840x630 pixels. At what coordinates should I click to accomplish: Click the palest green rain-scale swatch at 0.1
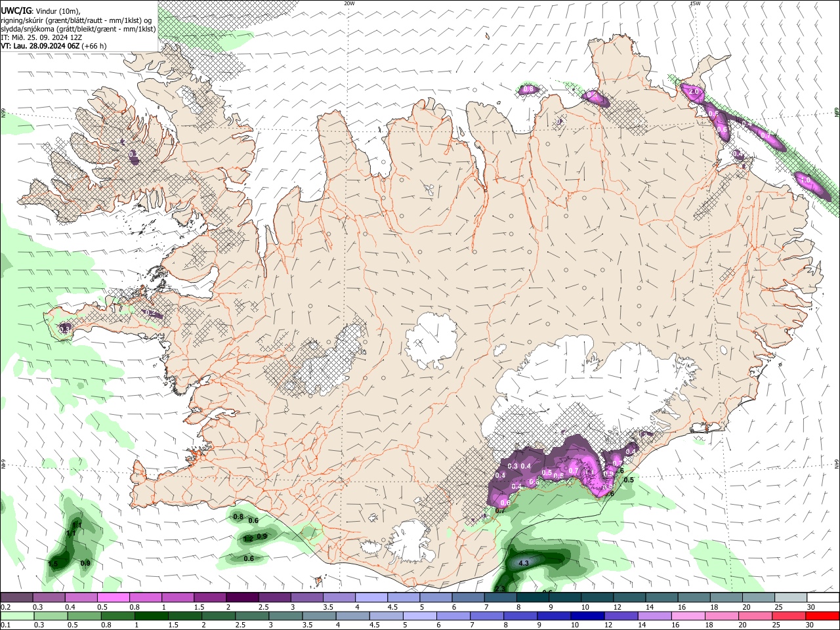click(x=17, y=616)
